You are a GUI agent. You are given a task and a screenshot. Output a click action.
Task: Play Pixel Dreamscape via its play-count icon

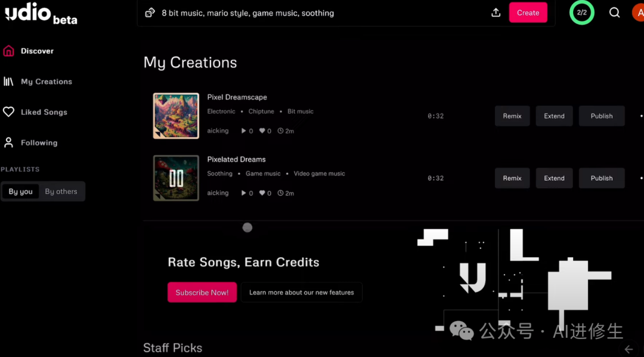coord(243,131)
